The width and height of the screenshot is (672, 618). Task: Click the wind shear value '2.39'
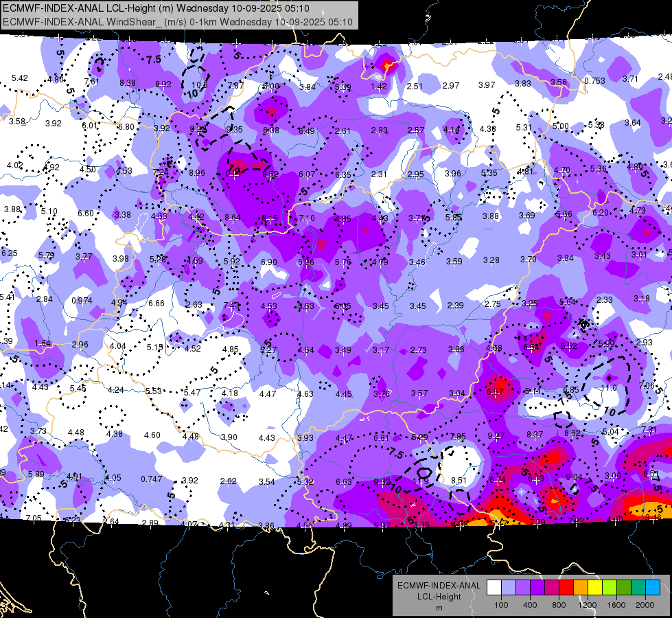point(456,306)
